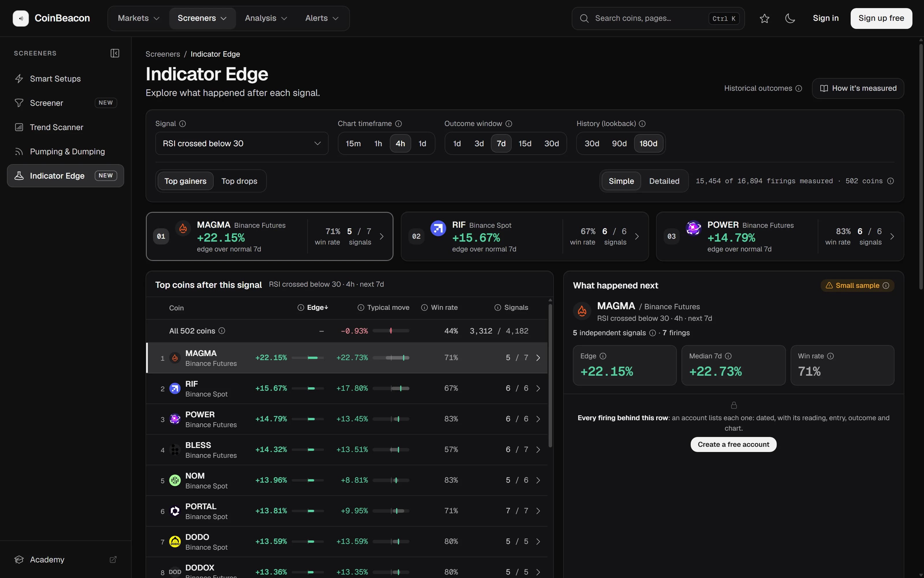Viewport: 924px width, 578px height.
Task: Click the info icon next to All 502 coins
Action: [221, 331]
